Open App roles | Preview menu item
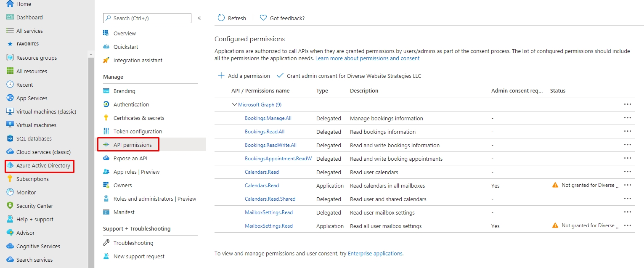The height and width of the screenshot is (268, 644). click(136, 172)
